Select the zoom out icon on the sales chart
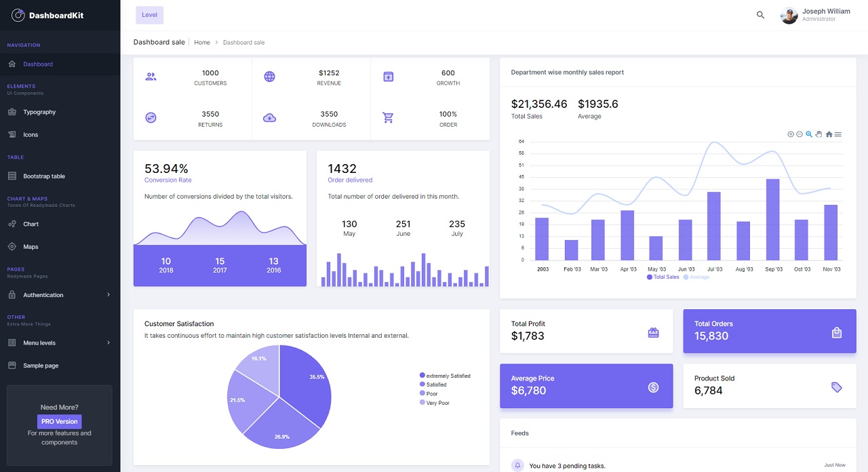868x472 pixels. (800, 134)
